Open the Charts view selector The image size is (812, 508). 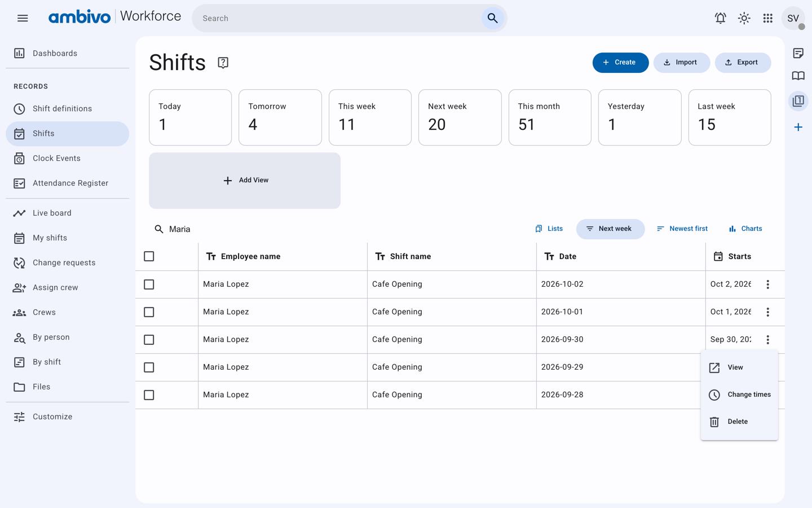point(745,229)
